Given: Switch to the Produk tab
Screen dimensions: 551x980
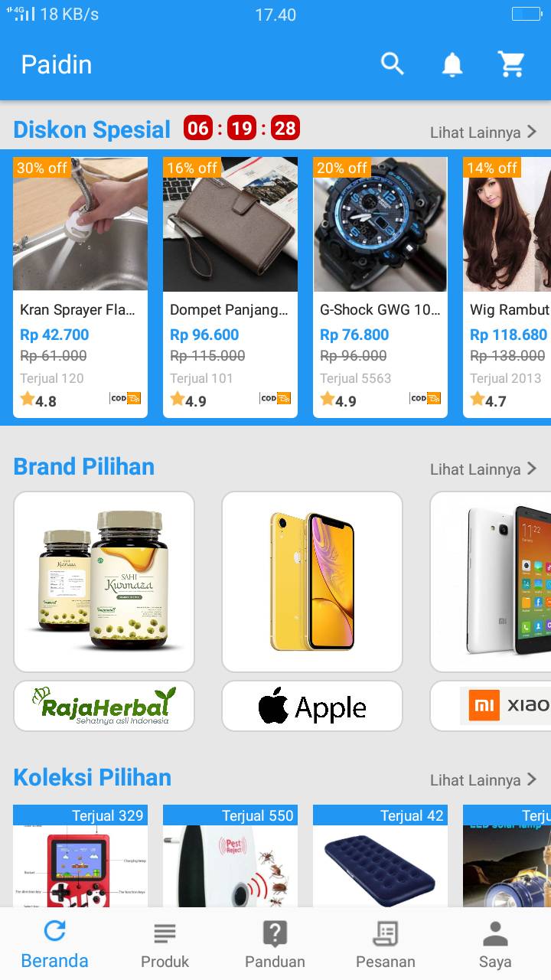Looking at the screenshot, I should [165, 946].
